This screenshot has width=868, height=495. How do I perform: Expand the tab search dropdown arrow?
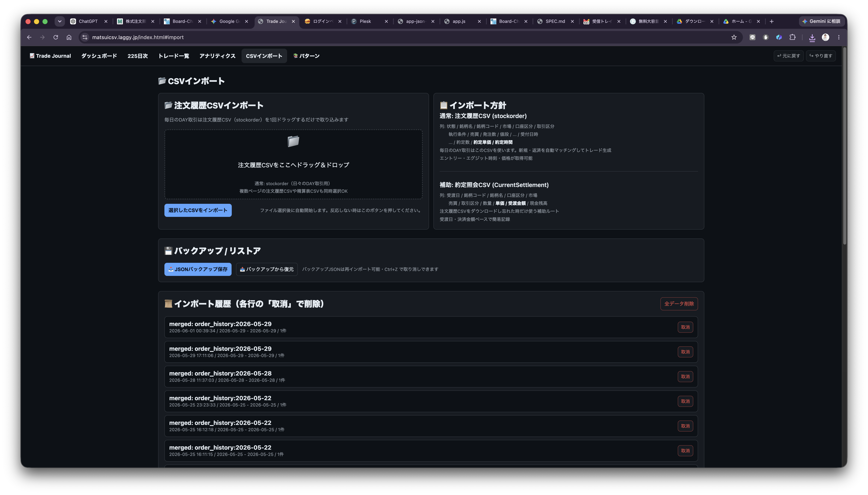point(60,21)
